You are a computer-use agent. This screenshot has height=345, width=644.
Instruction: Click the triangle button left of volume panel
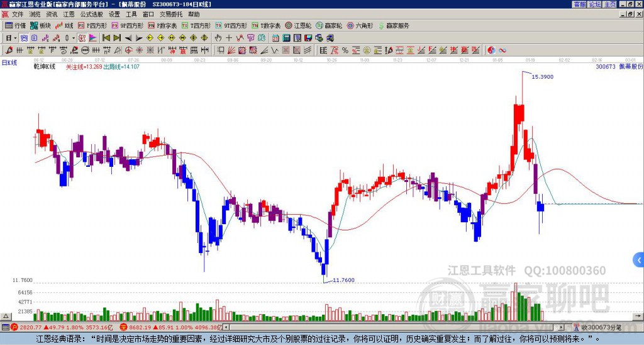5,317
